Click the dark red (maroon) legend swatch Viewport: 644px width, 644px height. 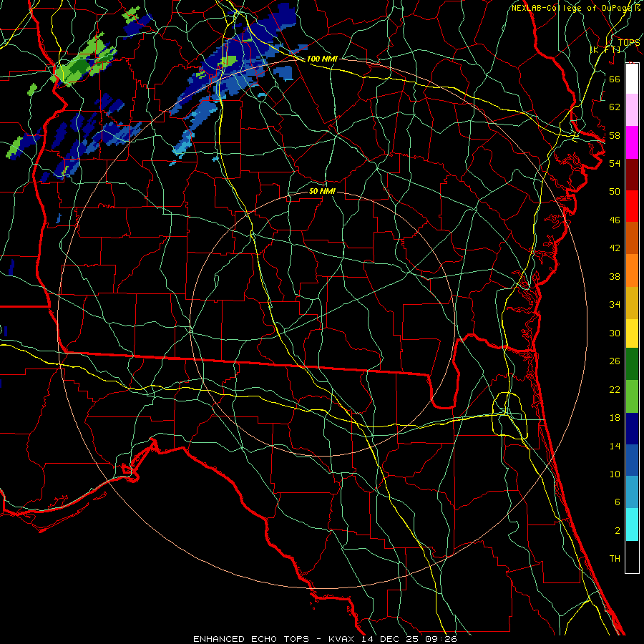tap(632, 175)
